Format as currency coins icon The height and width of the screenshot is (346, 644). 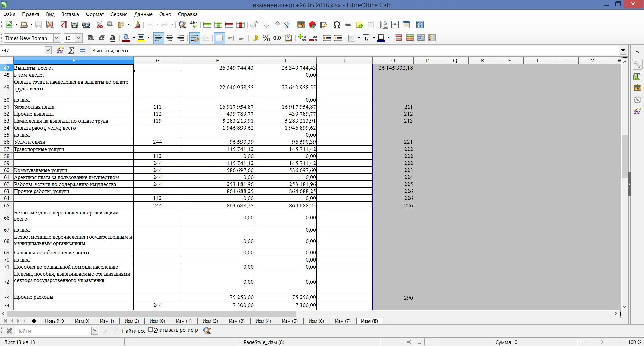click(255, 38)
